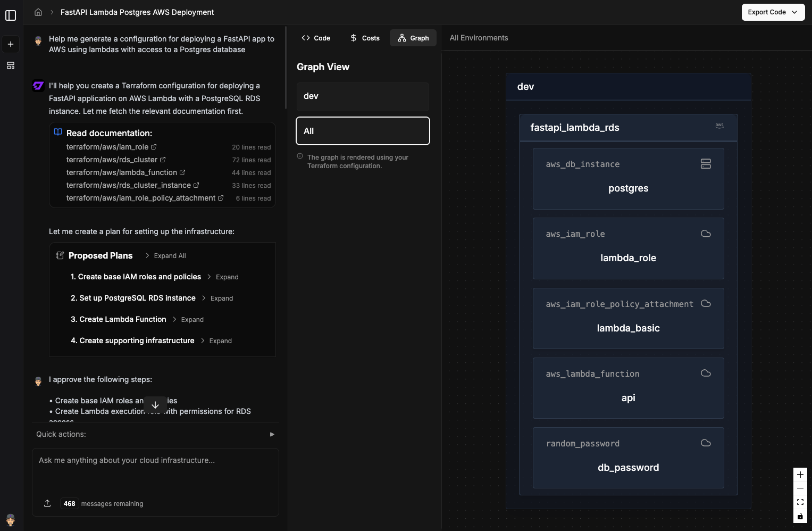
Task: Jump to latest message with down arrow
Action: [x=155, y=405]
